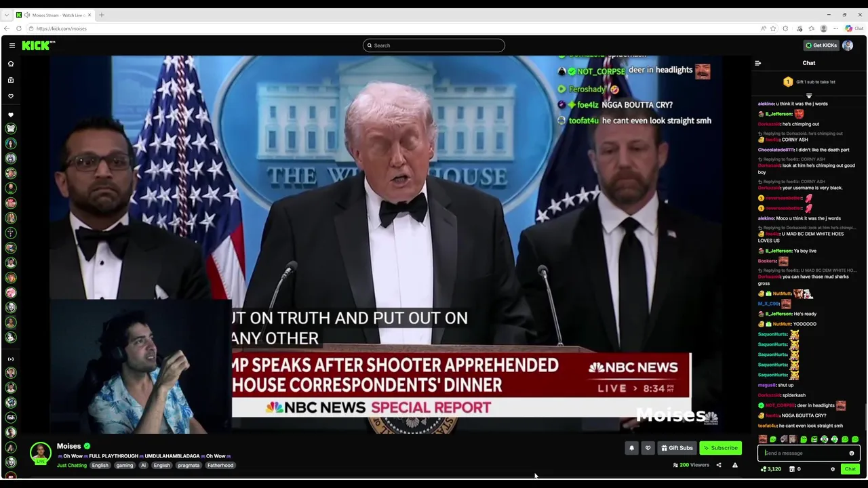Open the emote picker in message box
The height and width of the screenshot is (488, 868).
point(852,453)
